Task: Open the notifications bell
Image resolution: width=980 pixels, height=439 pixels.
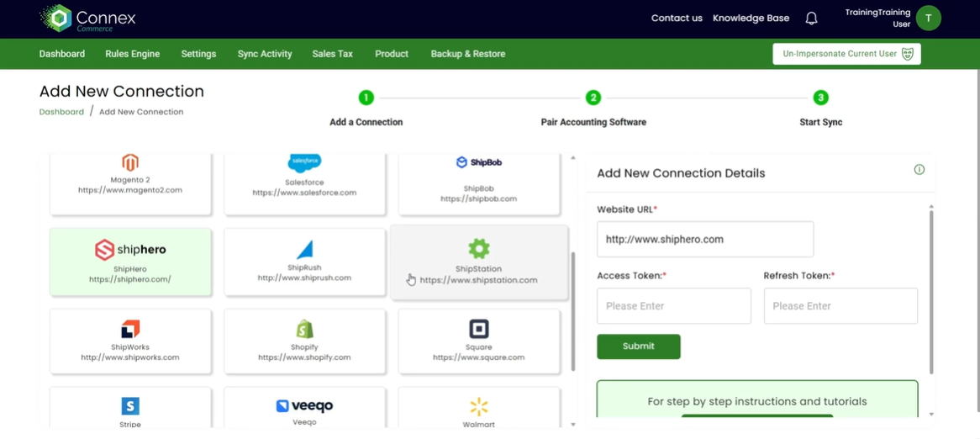Action: point(811,19)
